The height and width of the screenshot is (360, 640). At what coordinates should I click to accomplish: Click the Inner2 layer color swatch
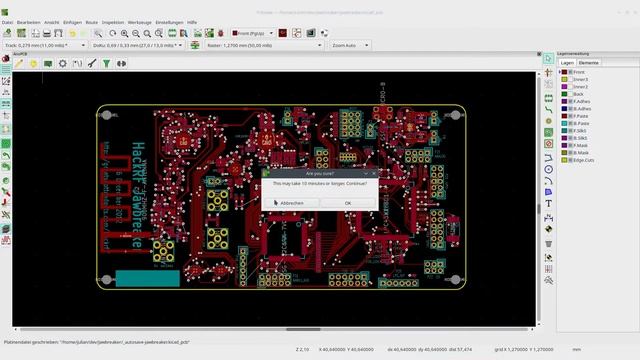564,87
